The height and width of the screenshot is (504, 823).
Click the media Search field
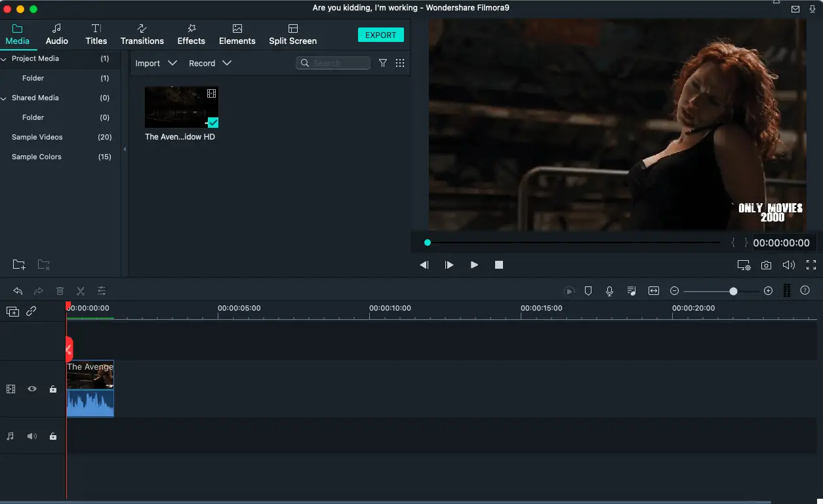[333, 64]
